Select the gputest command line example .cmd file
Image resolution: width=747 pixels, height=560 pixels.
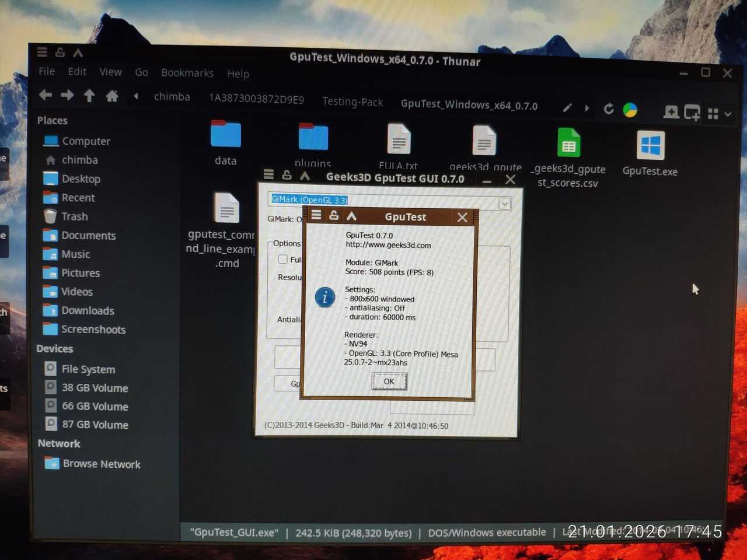click(x=224, y=230)
